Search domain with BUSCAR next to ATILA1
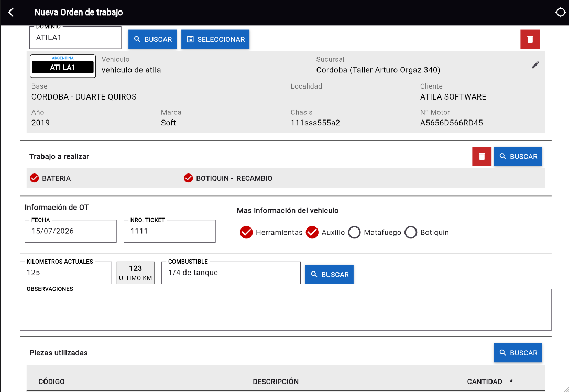The height and width of the screenshot is (392, 569). click(152, 39)
